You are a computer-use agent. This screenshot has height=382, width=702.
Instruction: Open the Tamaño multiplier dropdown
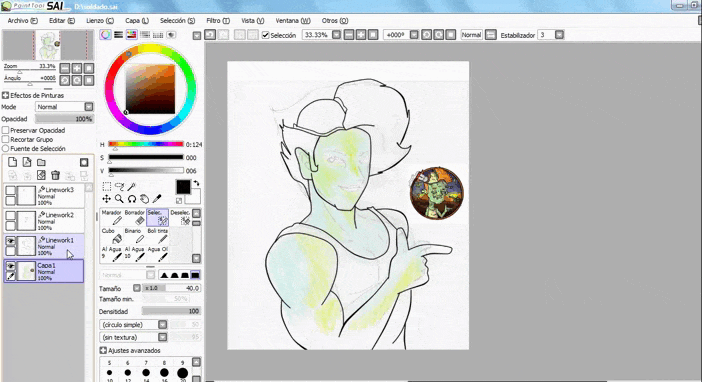coord(137,288)
